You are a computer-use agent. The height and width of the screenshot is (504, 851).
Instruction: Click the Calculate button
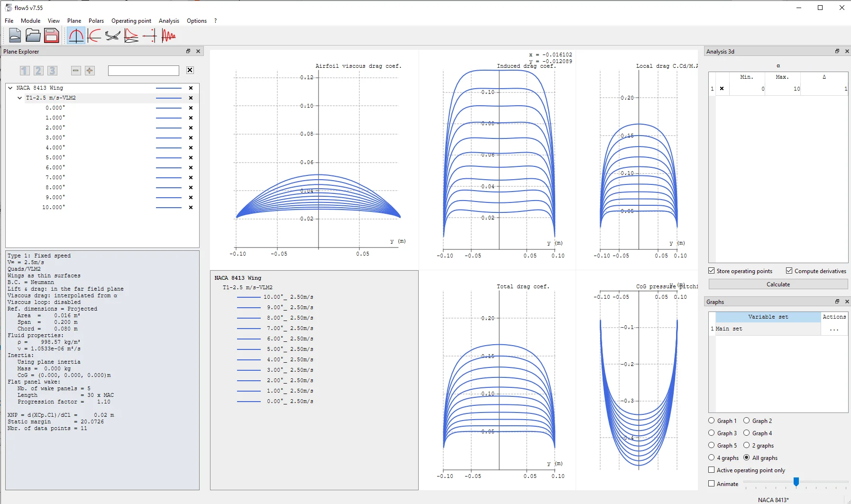click(x=778, y=284)
